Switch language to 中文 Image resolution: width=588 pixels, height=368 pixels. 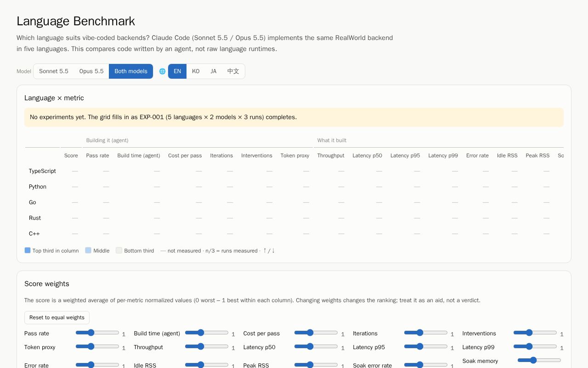point(233,71)
